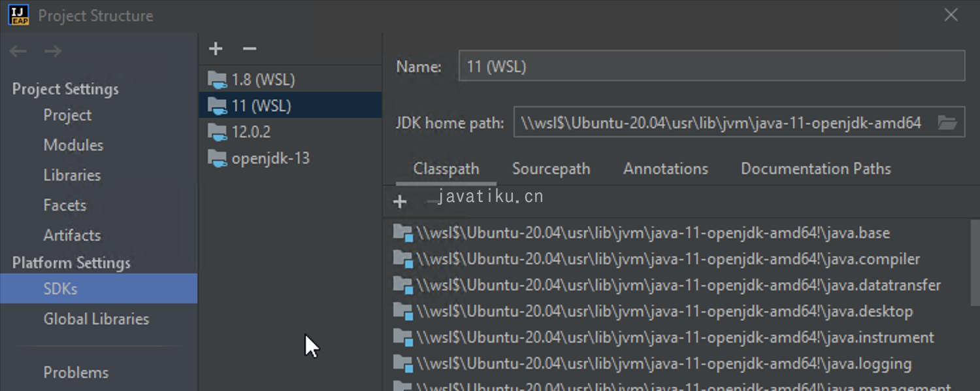Click the add SDK plus icon
The image size is (980, 391).
point(216,48)
